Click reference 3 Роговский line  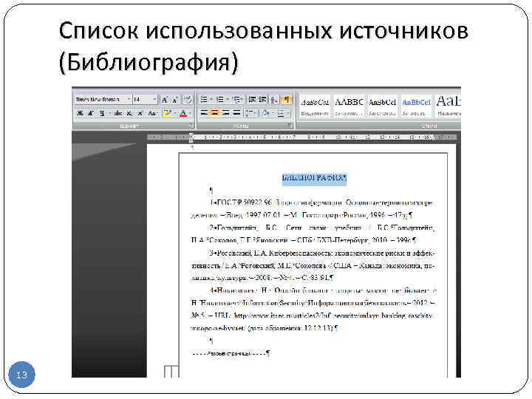322,253
